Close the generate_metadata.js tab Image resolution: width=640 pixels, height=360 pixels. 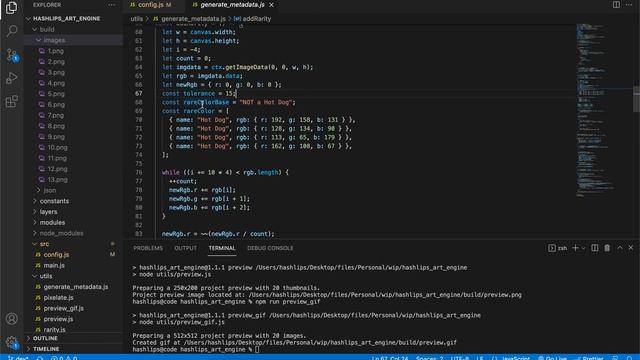pyautogui.click(x=271, y=5)
